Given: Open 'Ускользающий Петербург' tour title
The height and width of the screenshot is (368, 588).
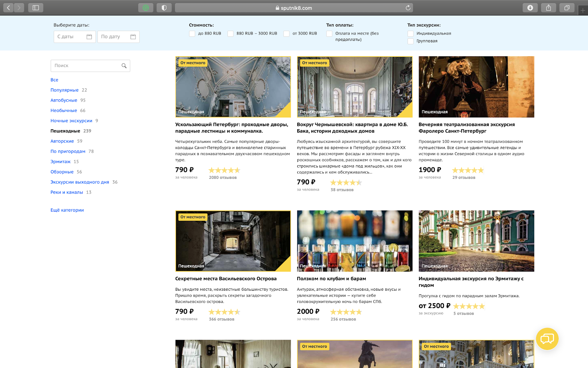Looking at the screenshot, I should pyautogui.click(x=232, y=128).
